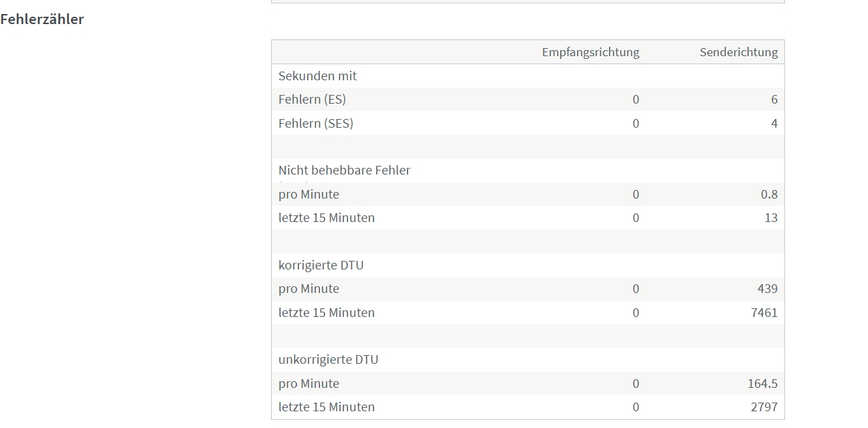868x428 pixels.
Task: Click the Fehlern (ES) row label
Action: pyautogui.click(x=313, y=100)
